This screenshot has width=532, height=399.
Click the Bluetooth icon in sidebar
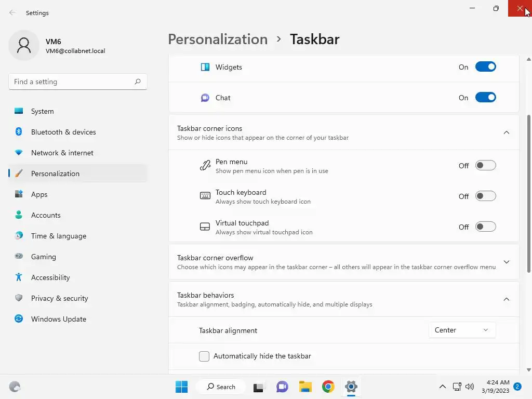(x=19, y=131)
